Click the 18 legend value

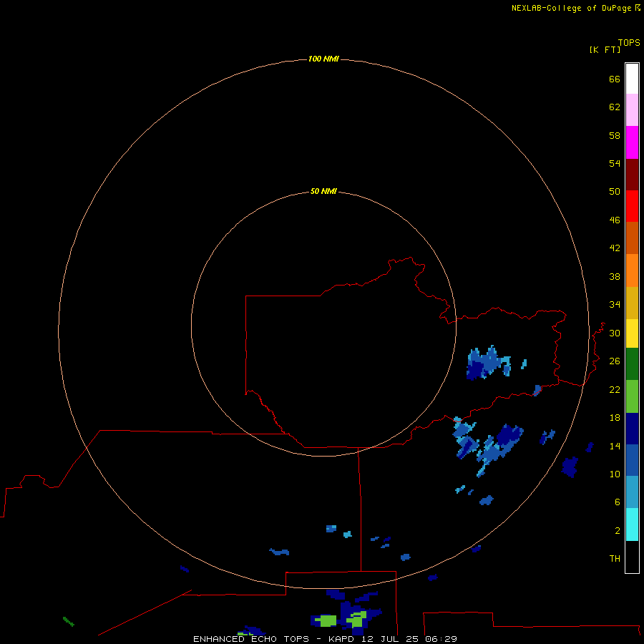[615, 418]
